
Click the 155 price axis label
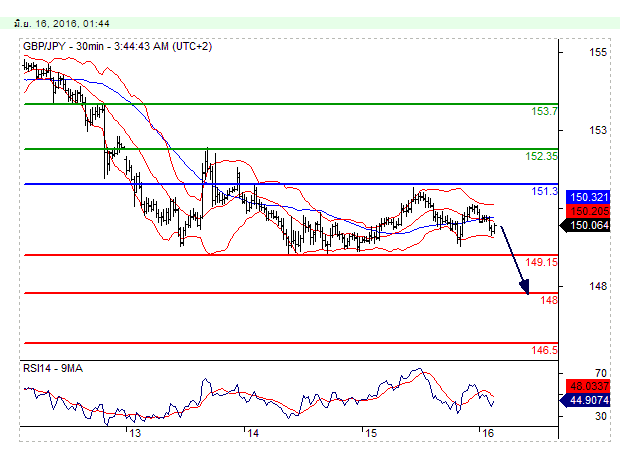(597, 53)
